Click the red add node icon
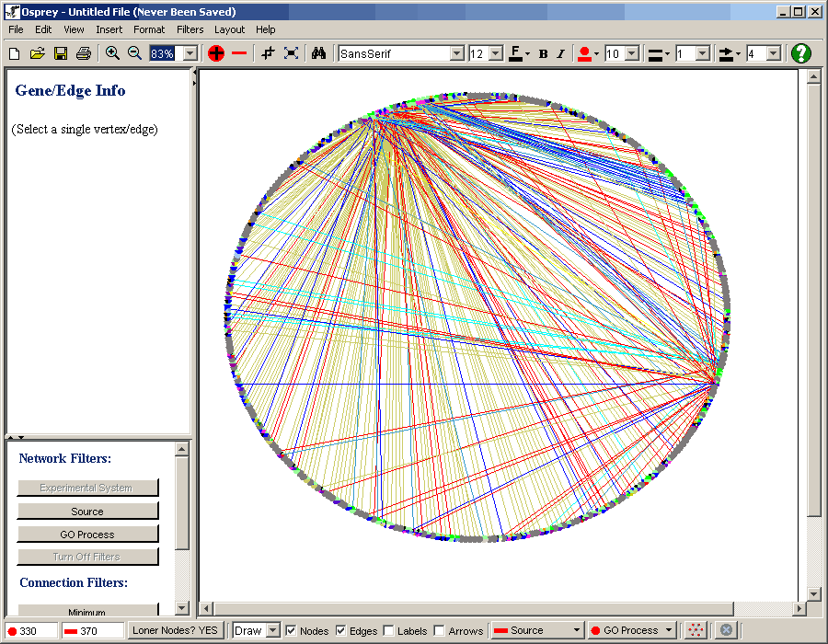828x644 pixels. pos(216,53)
